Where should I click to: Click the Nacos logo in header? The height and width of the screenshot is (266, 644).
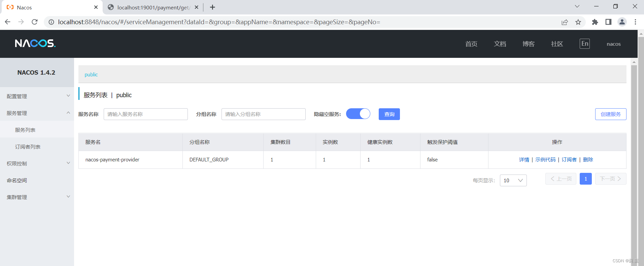coord(35,43)
